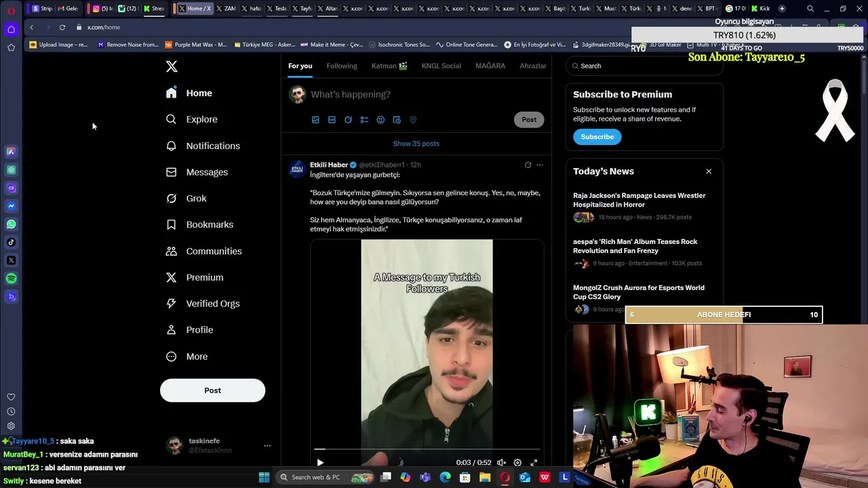Open Spotify in Opera sidebar
Image resolution: width=868 pixels, height=488 pixels.
[11, 279]
